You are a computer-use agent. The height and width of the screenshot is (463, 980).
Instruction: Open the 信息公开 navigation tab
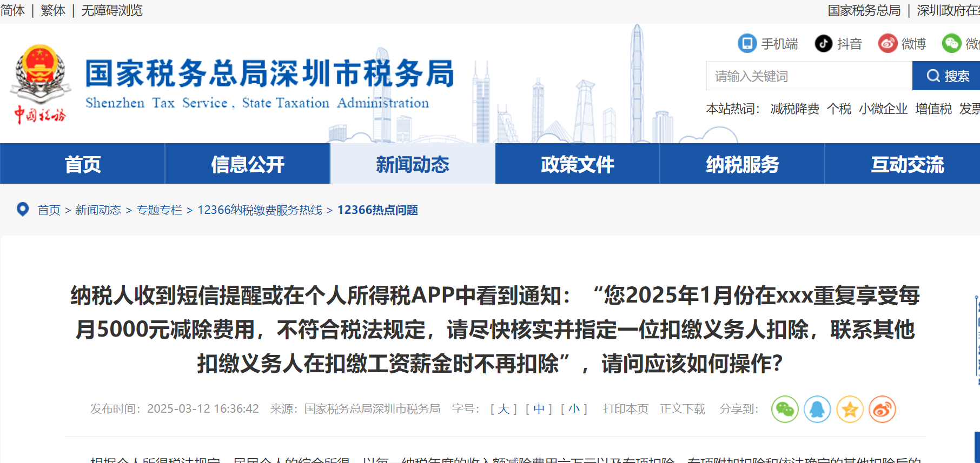tap(248, 164)
